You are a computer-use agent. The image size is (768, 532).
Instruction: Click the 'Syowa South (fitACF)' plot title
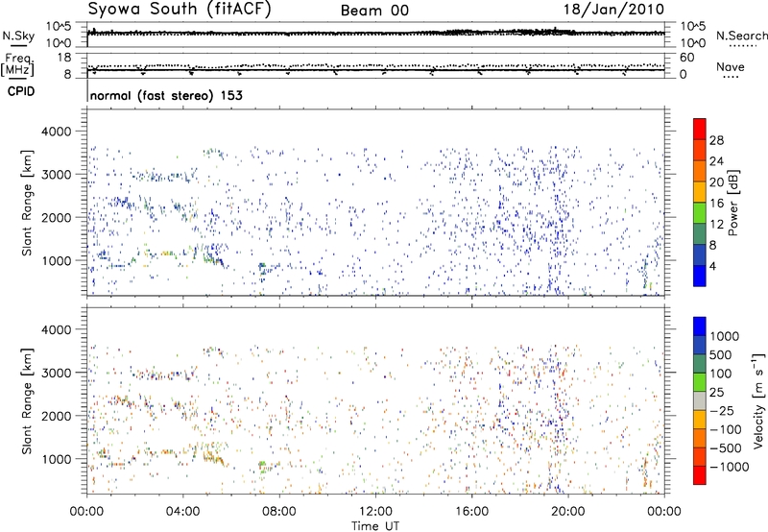pyautogui.click(x=180, y=9)
